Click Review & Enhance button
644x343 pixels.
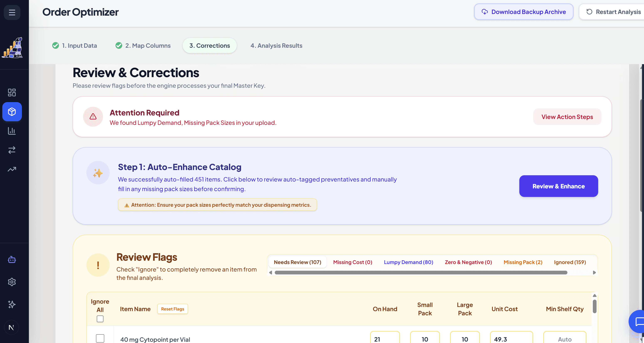(558, 186)
